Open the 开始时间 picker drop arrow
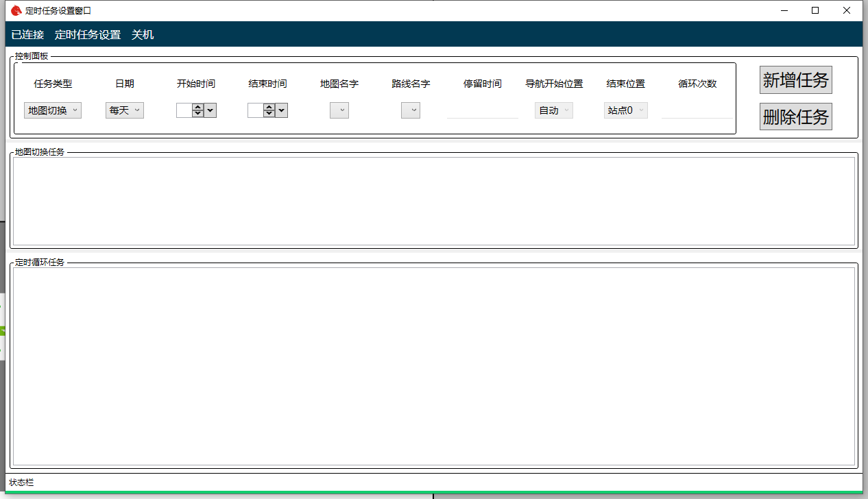868x499 pixels. pyautogui.click(x=210, y=110)
